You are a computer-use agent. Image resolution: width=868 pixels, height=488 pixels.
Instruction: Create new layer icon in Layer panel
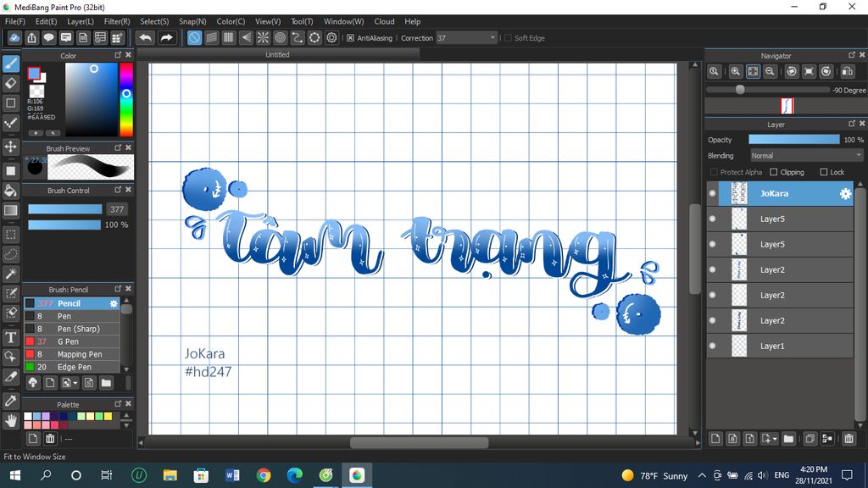tap(715, 439)
